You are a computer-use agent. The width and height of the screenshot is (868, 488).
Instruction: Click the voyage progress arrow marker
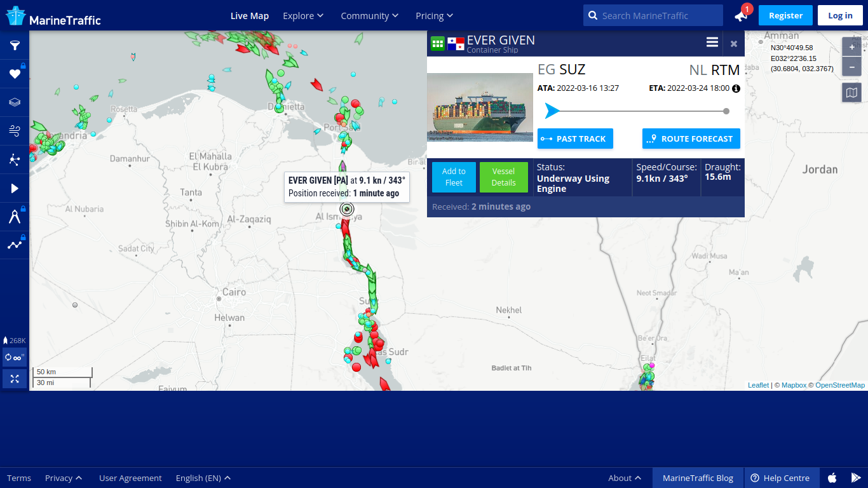552,111
